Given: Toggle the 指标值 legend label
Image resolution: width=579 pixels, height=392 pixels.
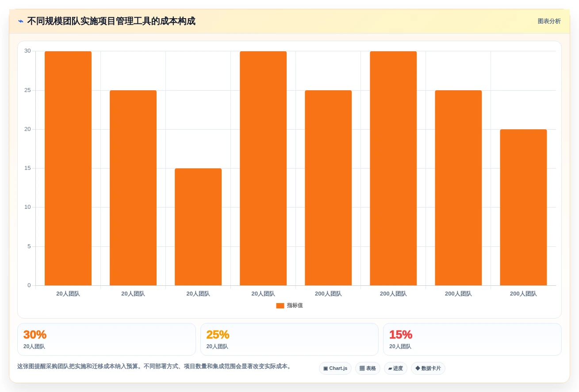Looking at the screenshot, I should [295, 306].
